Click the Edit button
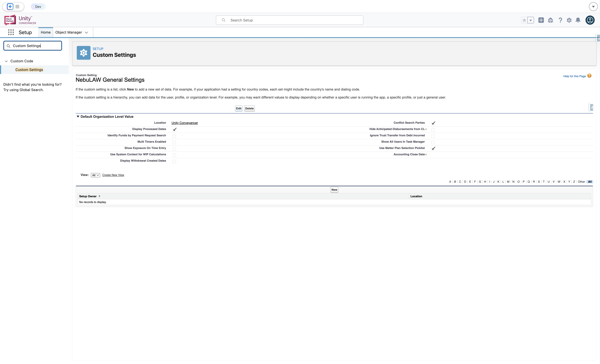600x364 pixels. tap(239, 108)
